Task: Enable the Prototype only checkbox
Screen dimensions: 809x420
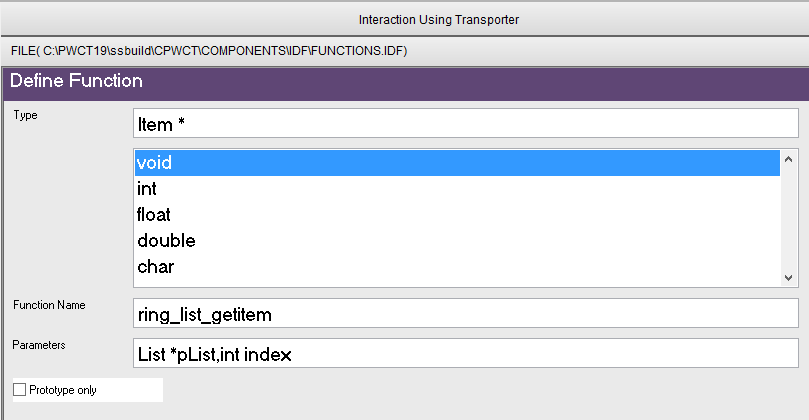Action: pyautogui.click(x=20, y=390)
